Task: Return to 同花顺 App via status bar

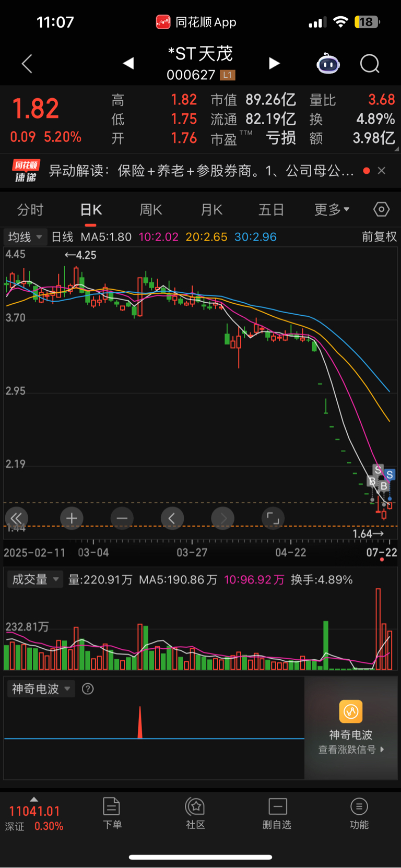Action: (196, 22)
